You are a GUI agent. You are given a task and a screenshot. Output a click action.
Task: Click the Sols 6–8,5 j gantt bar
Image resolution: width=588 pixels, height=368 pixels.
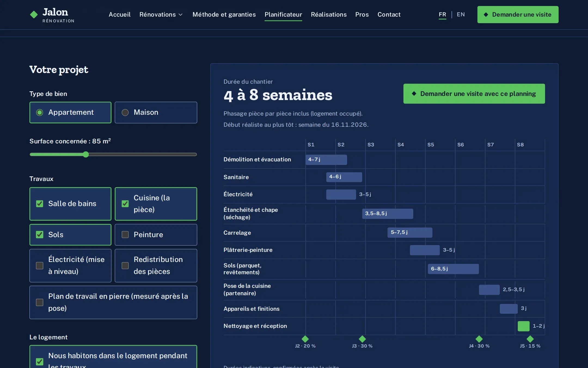(x=453, y=269)
